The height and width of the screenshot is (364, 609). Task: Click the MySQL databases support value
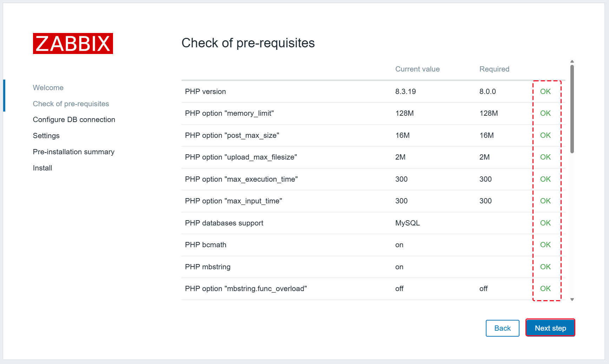pyautogui.click(x=408, y=223)
